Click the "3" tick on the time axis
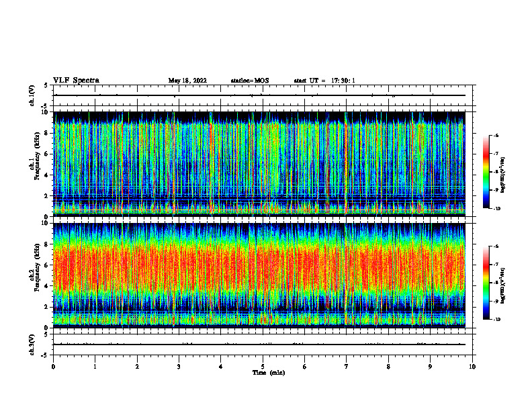Screen dimensions: 532x411 179,367
